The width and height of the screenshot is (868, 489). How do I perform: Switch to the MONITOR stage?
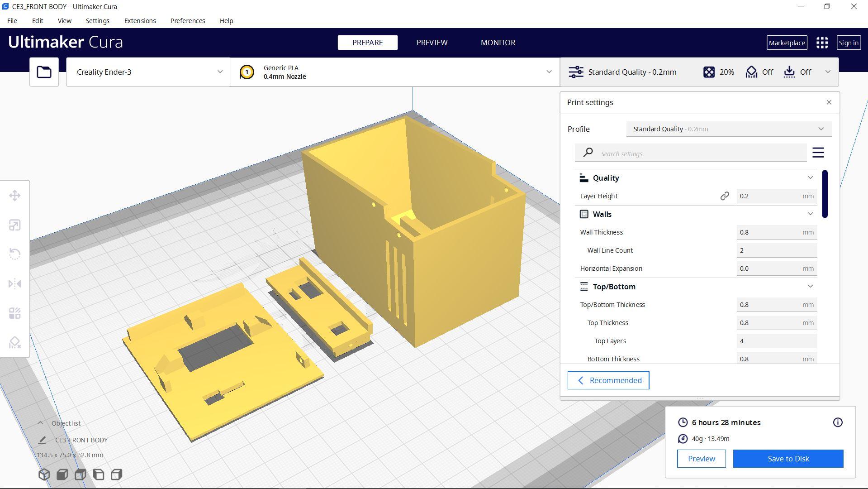(x=498, y=43)
